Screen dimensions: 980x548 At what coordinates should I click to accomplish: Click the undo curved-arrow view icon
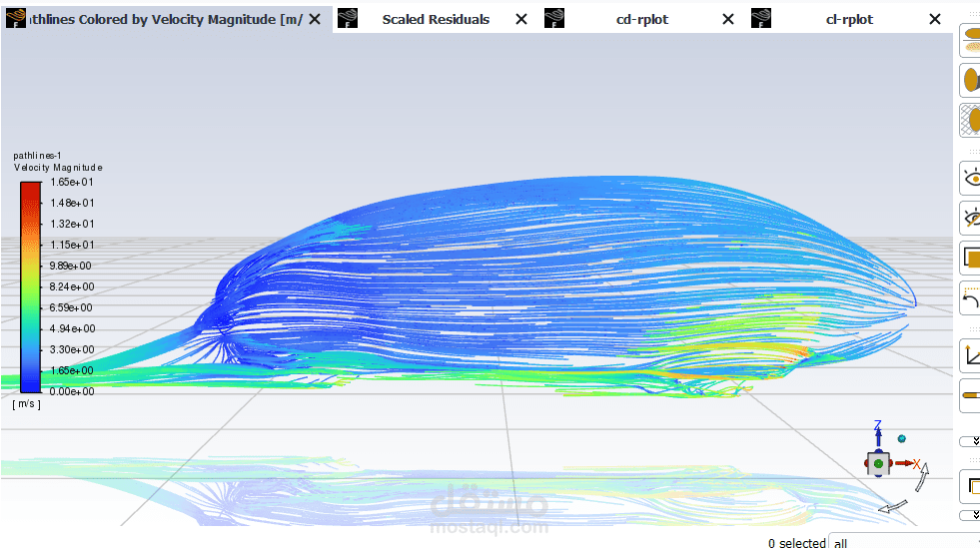(971, 298)
